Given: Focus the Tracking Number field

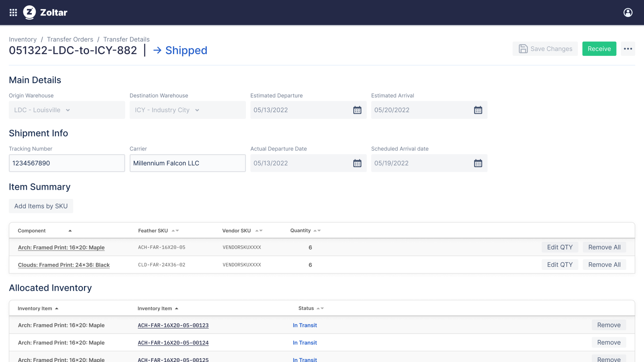Looking at the screenshot, I should point(67,163).
